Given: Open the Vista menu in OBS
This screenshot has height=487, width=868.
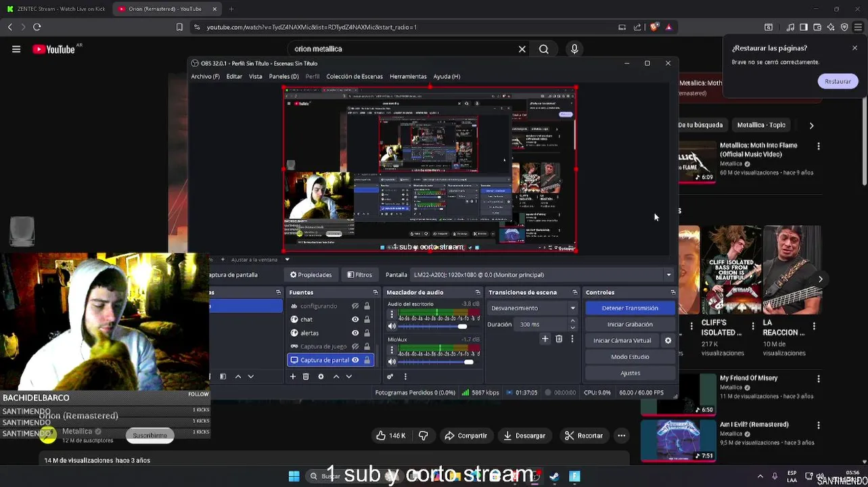Looking at the screenshot, I should [255, 76].
